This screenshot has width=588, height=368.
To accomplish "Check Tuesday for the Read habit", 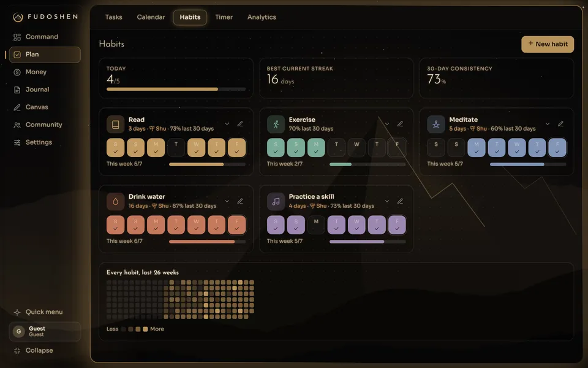I will click(x=176, y=148).
